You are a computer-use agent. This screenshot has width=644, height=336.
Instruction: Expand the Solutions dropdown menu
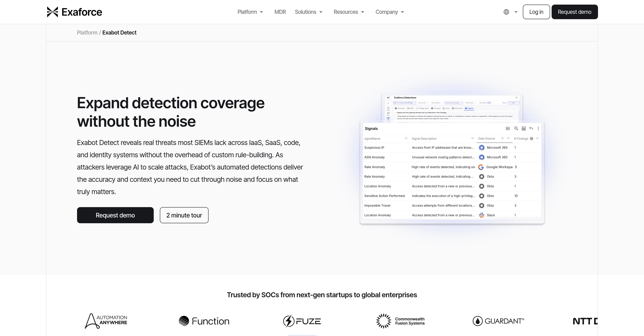pos(309,12)
